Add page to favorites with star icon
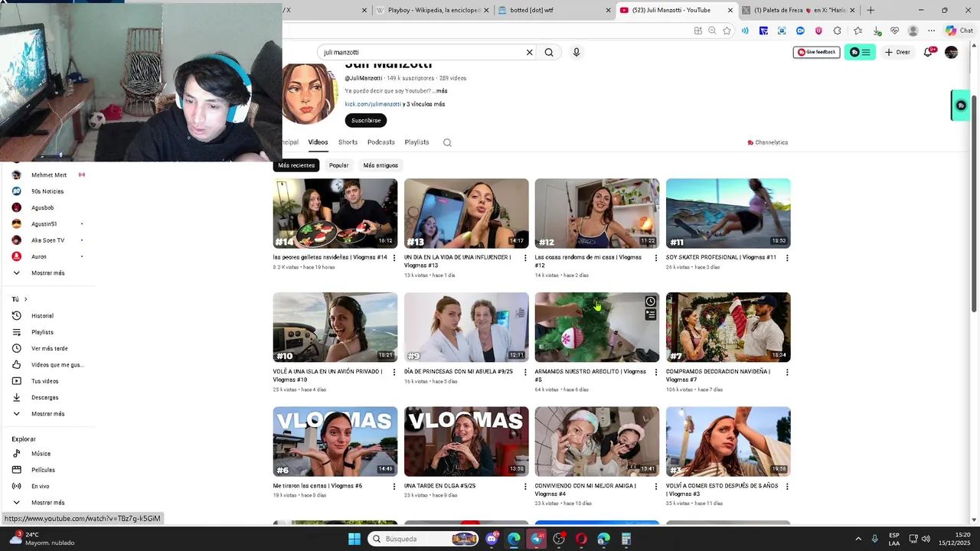This screenshot has width=980, height=551. pos(727,31)
